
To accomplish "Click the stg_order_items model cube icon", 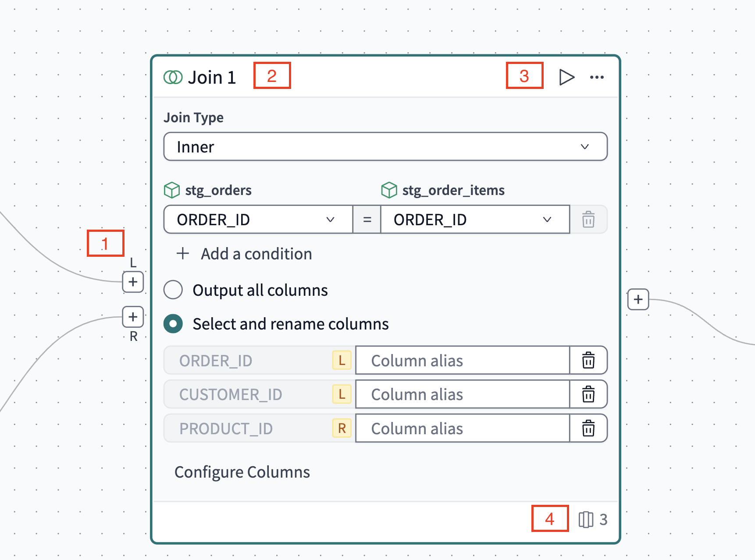I will [388, 190].
